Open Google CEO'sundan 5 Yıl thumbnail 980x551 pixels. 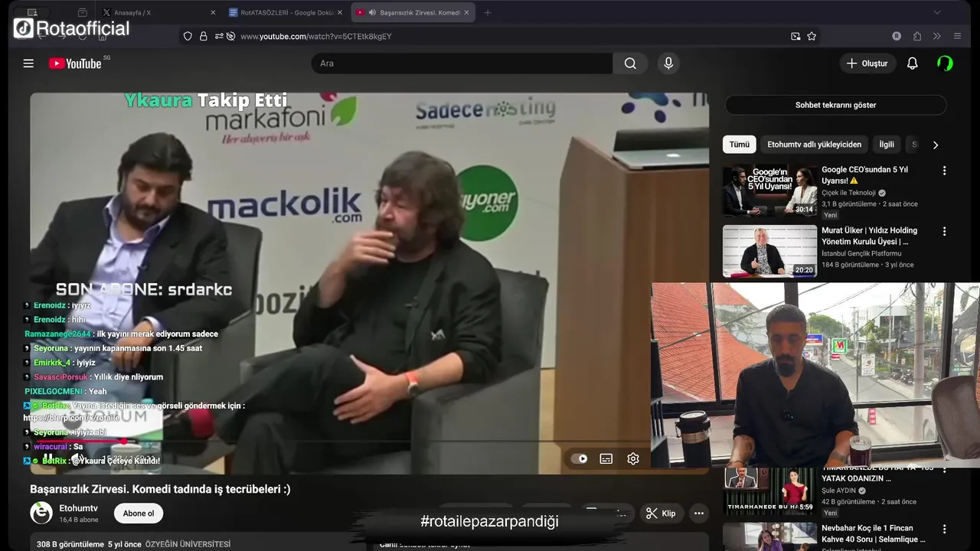pos(769,191)
